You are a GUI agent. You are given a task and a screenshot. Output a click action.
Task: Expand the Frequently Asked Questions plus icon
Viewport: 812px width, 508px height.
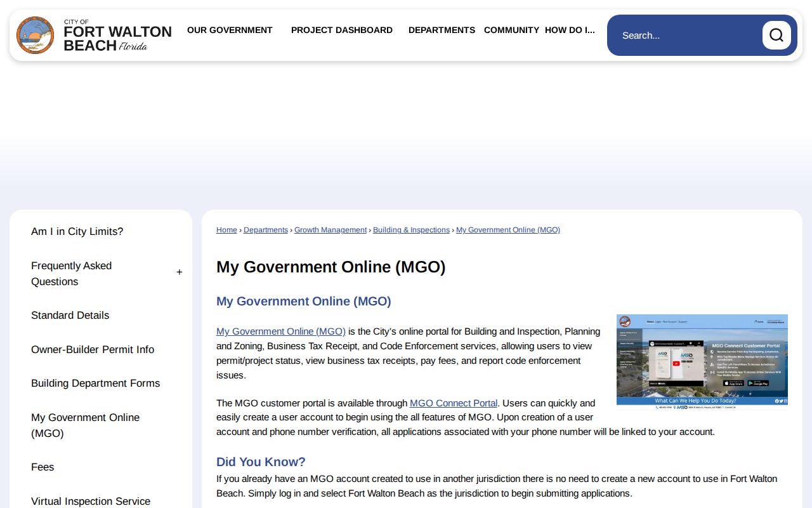tap(179, 272)
